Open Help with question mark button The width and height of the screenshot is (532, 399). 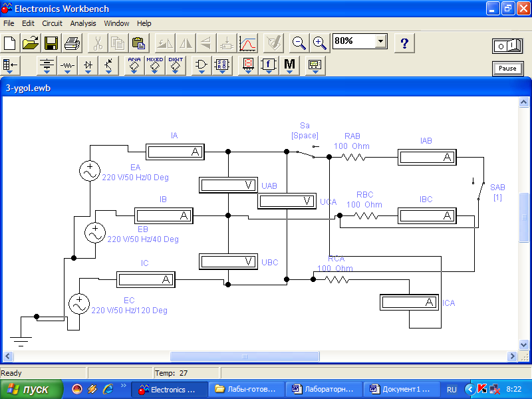tap(404, 43)
